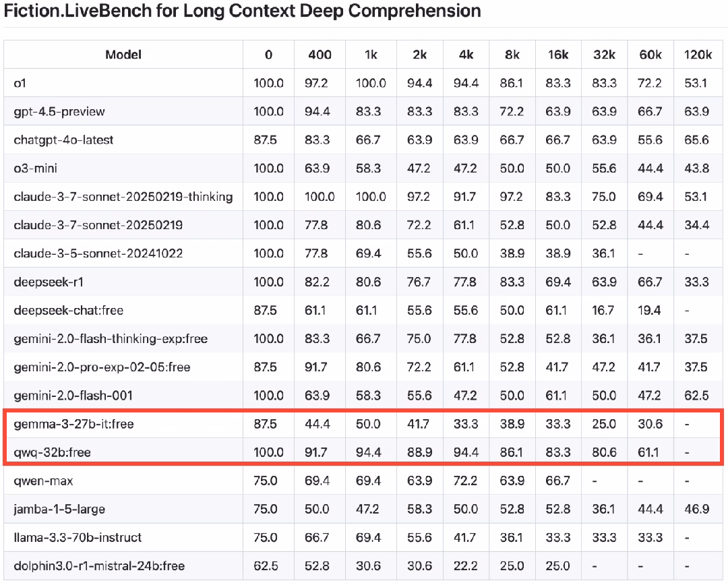This screenshot has height=585, width=728.
Task: Click the 32k column header
Action: coord(604,55)
